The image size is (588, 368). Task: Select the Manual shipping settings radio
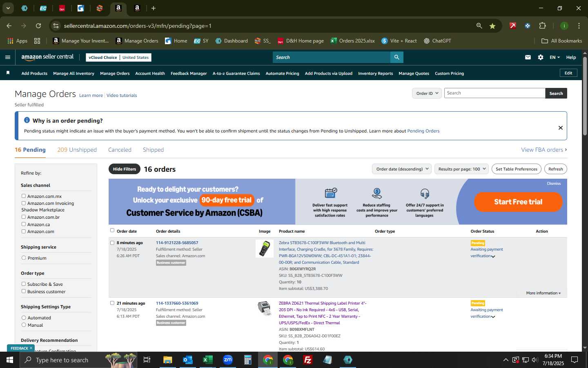[x=24, y=325]
